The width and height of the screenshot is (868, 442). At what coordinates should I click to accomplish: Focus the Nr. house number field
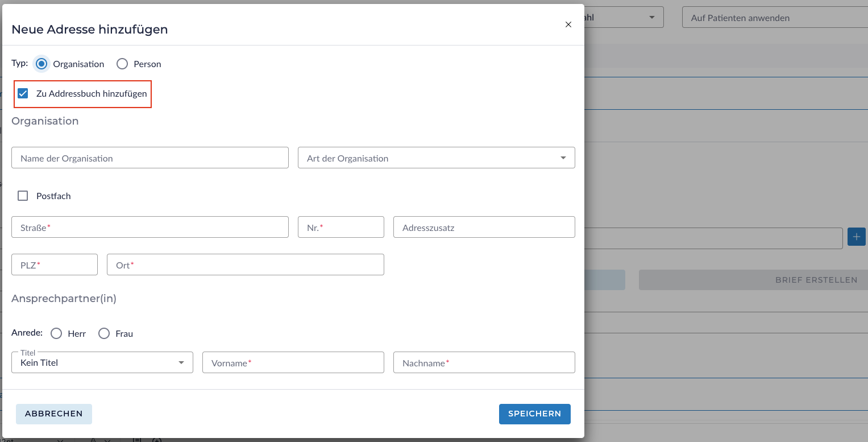341,228
